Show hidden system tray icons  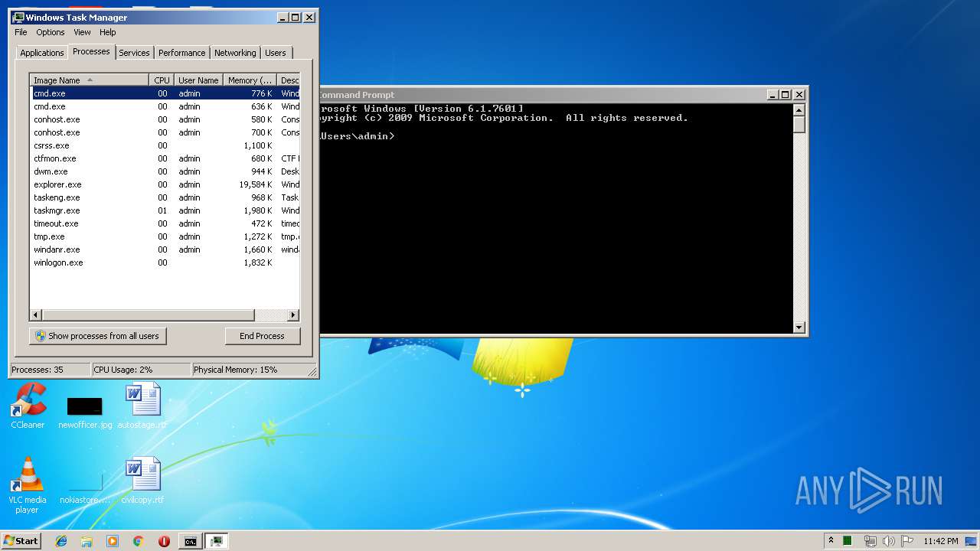pyautogui.click(x=831, y=540)
